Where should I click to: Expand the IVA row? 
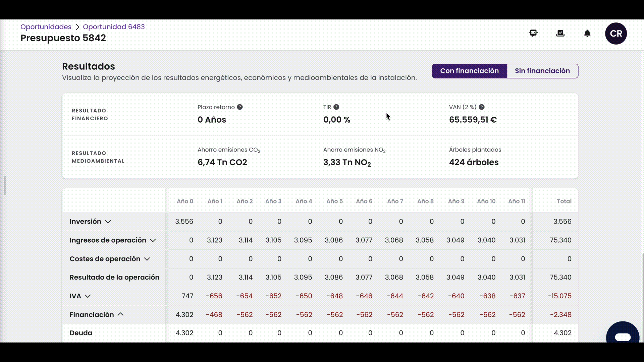point(88,296)
